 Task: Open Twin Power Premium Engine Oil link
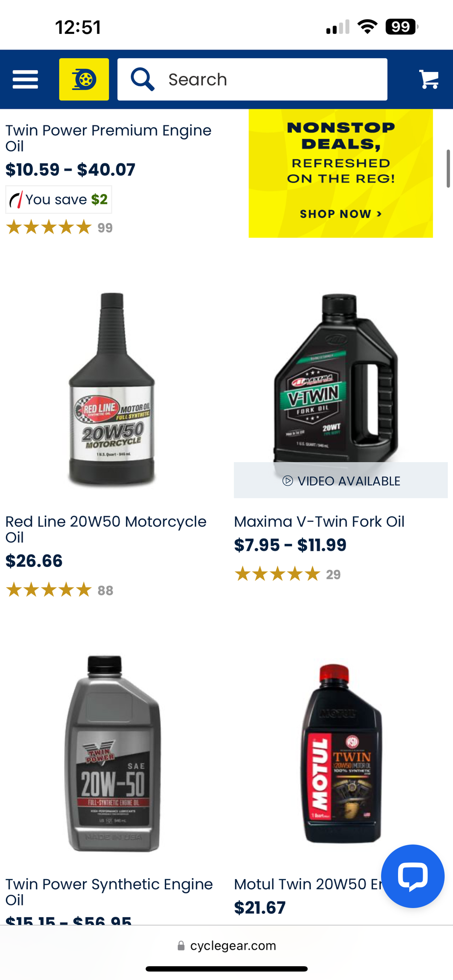[108, 138]
